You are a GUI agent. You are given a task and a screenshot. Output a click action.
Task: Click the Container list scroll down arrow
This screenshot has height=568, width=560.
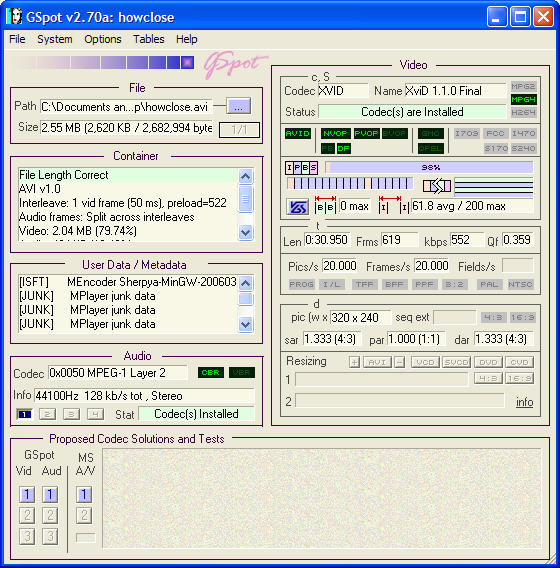(245, 232)
